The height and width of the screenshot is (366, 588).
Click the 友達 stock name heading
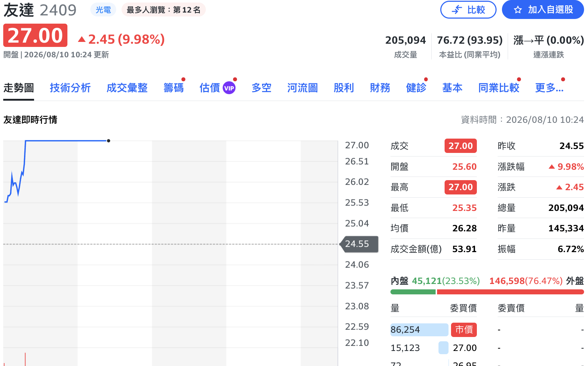click(x=19, y=10)
